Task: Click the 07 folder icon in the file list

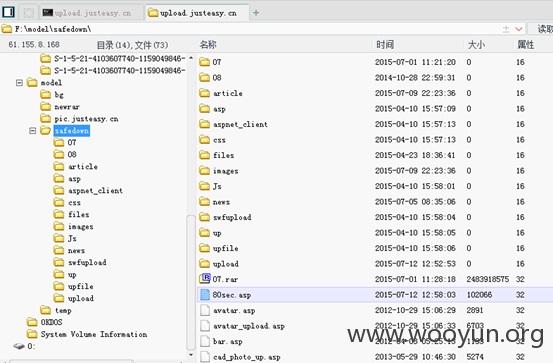Action: [x=204, y=62]
